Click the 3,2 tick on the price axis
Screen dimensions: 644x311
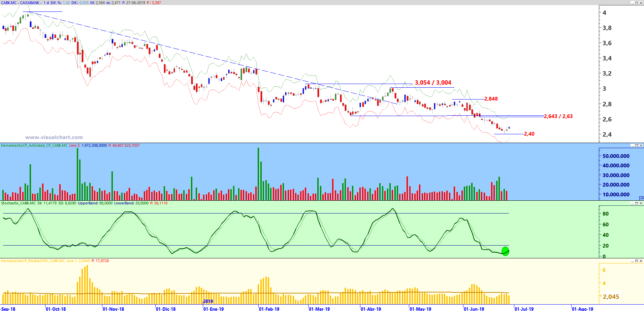(607, 74)
